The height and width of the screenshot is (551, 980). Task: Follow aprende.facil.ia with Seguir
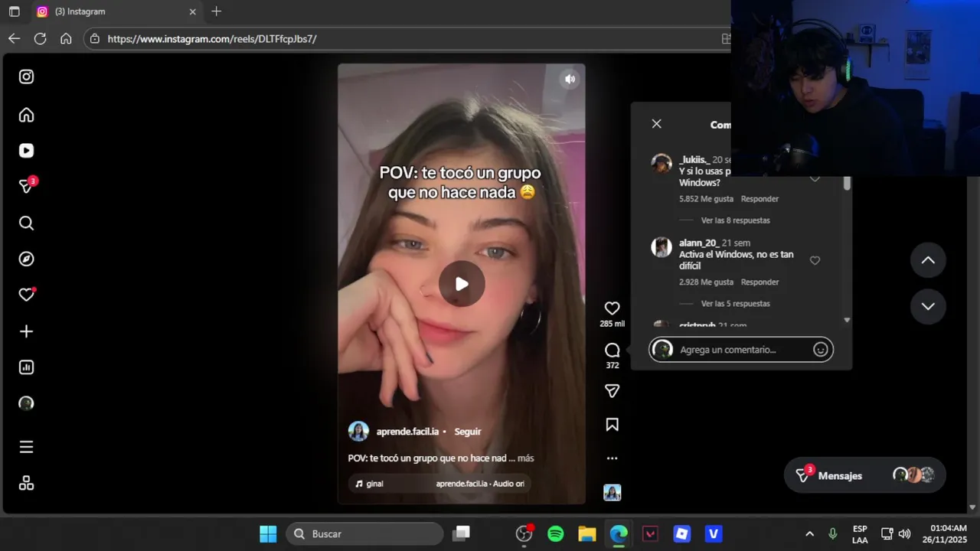(x=468, y=432)
